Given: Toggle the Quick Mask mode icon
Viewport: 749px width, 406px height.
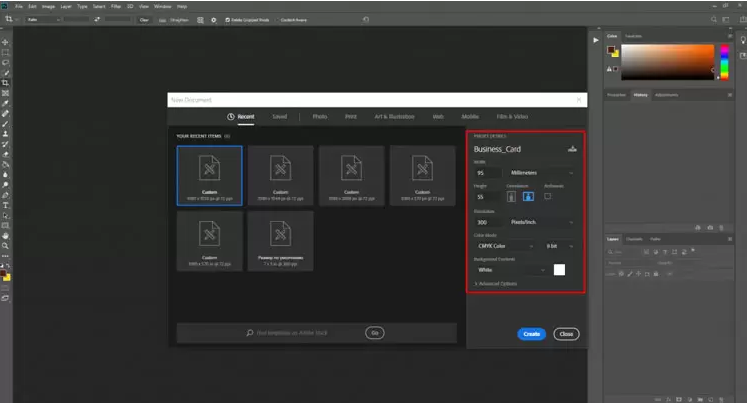Looking at the screenshot, I should [x=5, y=288].
